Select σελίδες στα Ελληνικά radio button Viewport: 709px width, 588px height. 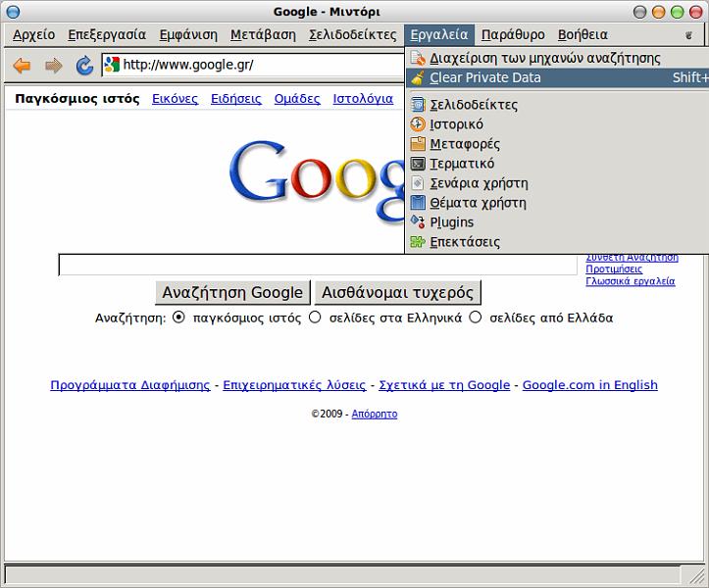pyautogui.click(x=315, y=318)
